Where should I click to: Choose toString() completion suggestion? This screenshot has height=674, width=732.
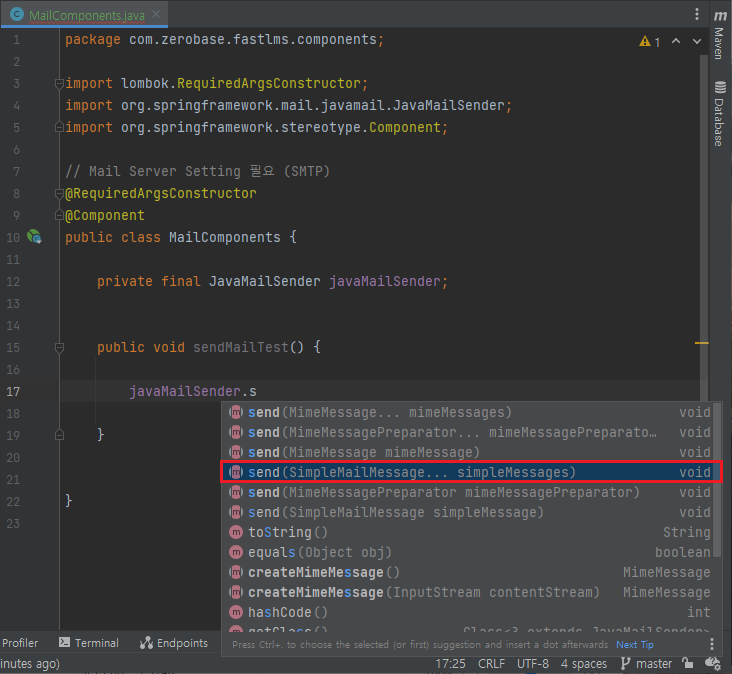[469, 532]
